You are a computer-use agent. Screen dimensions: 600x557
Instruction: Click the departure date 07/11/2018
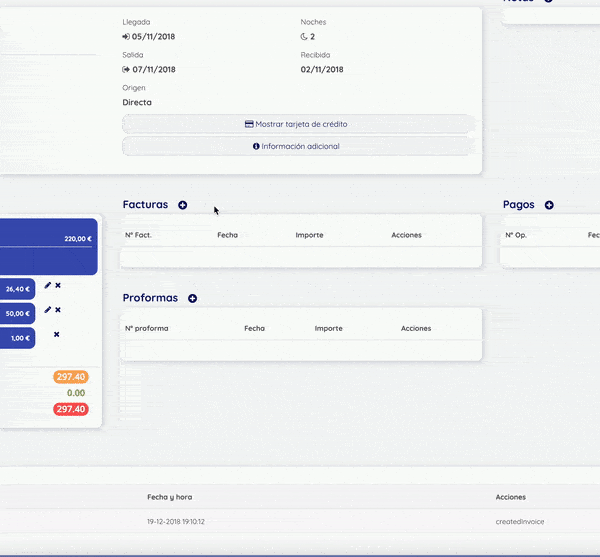coord(154,70)
